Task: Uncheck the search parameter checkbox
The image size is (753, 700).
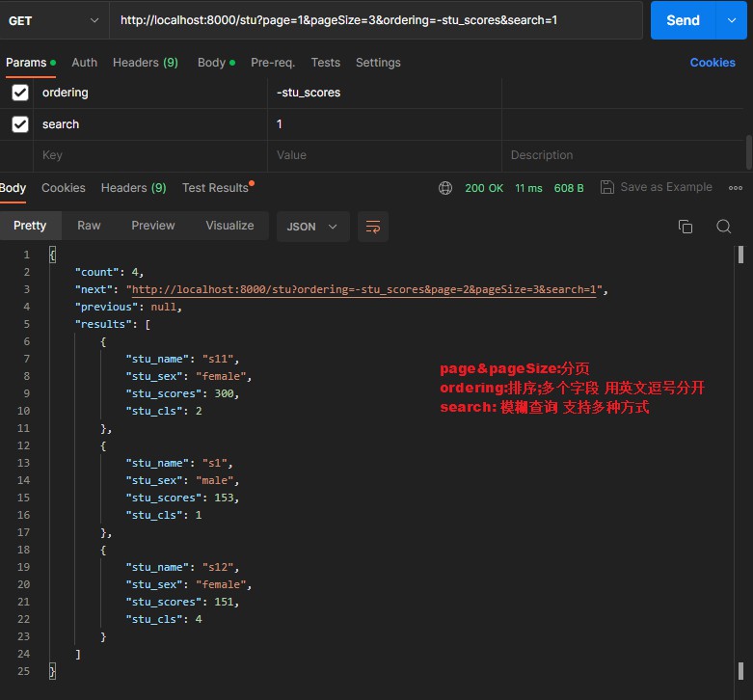Action: [x=20, y=124]
